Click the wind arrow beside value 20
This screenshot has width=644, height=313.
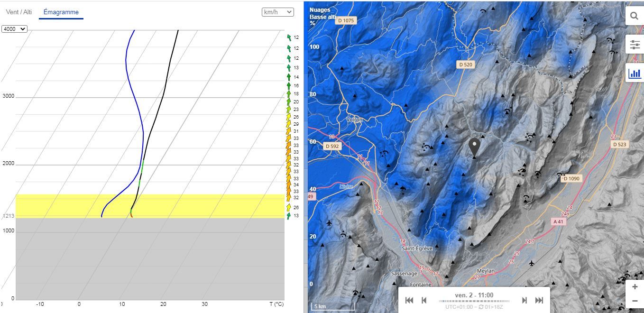pyautogui.click(x=289, y=101)
